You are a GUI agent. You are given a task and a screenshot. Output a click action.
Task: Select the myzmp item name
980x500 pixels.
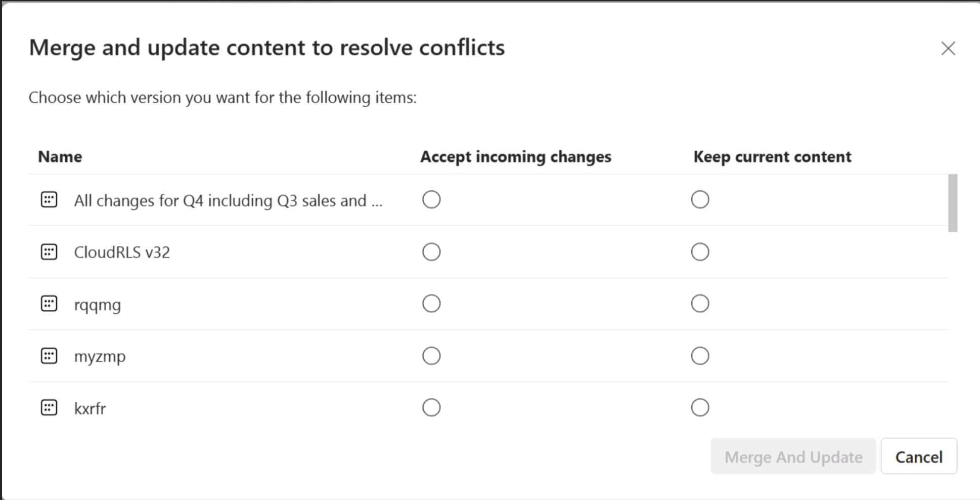[x=100, y=357]
